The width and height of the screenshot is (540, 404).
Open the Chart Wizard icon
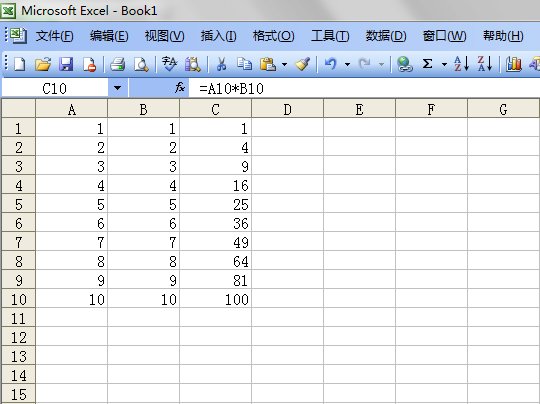[513, 64]
